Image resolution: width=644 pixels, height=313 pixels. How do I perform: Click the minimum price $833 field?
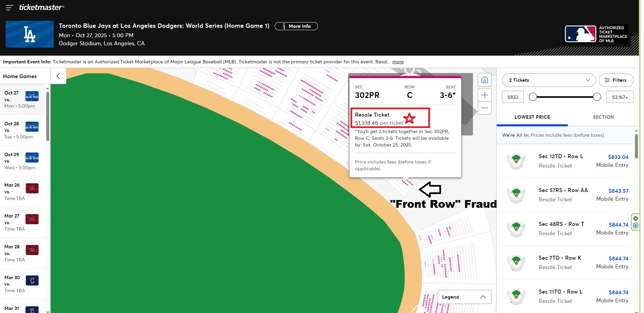click(513, 97)
